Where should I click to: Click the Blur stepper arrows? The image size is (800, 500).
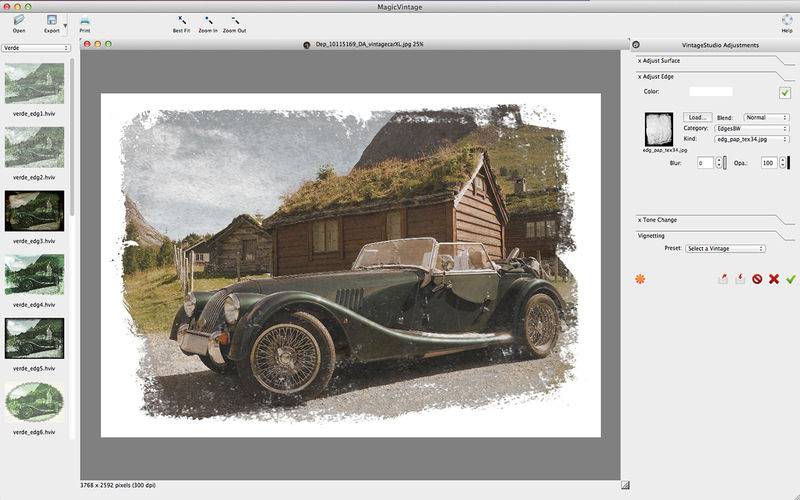(x=719, y=163)
